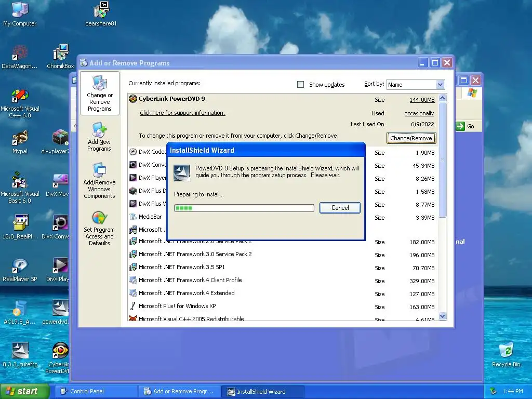Select Microsoft .NET Framework 3.0 Service Pack 2
This screenshot has width=532, height=399.
click(283, 255)
